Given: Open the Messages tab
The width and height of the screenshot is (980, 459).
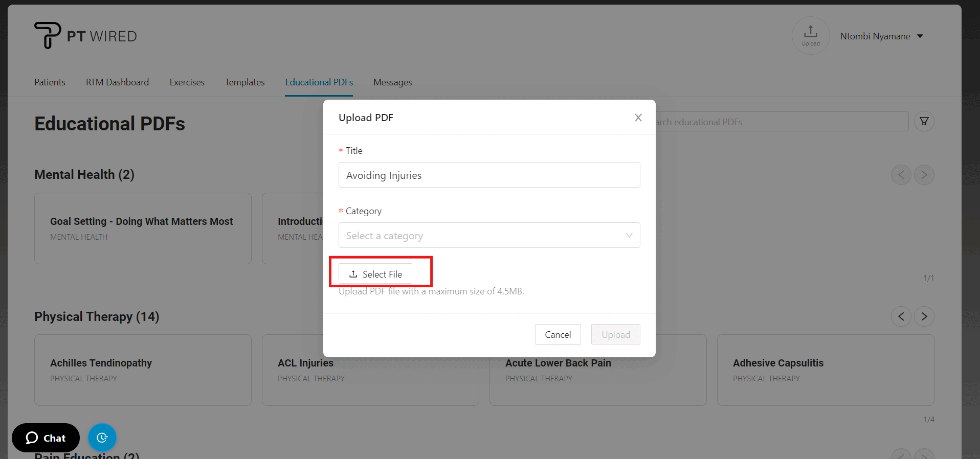Looking at the screenshot, I should [392, 82].
